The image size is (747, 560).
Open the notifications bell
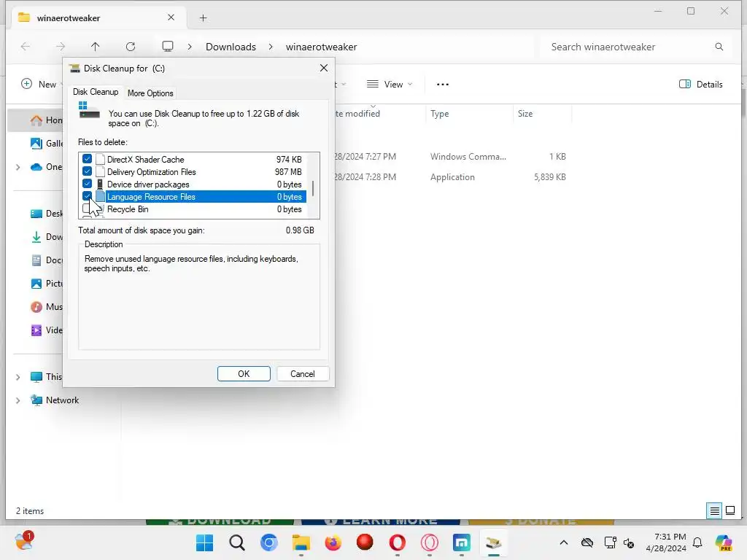[697, 542]
